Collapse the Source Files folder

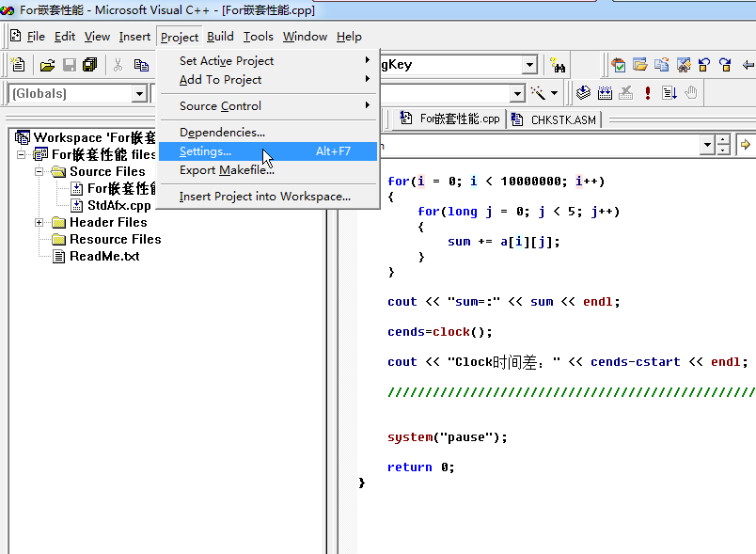[39, 172]
